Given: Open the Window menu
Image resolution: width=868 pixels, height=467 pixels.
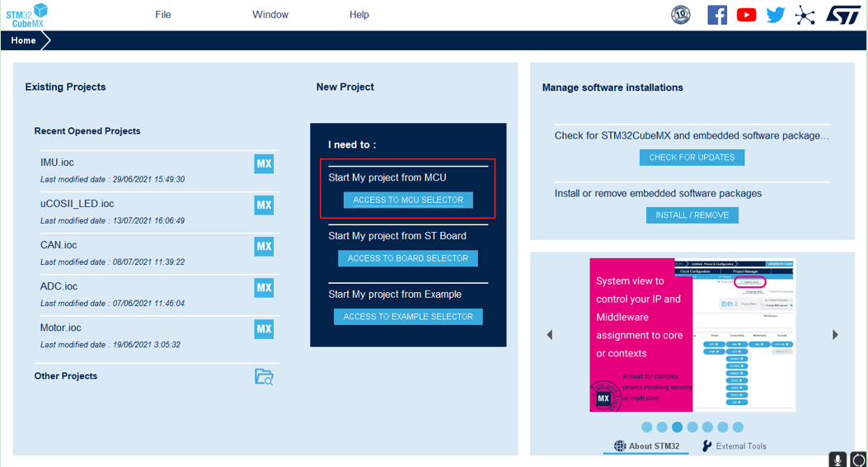Looking at the screenshot, I should (x=270, y=15).
